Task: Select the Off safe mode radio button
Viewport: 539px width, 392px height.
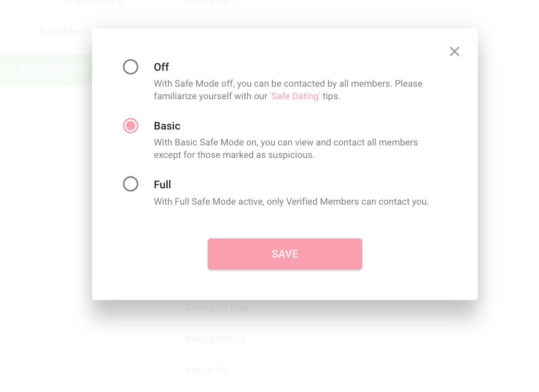Action: click(131, 67)
